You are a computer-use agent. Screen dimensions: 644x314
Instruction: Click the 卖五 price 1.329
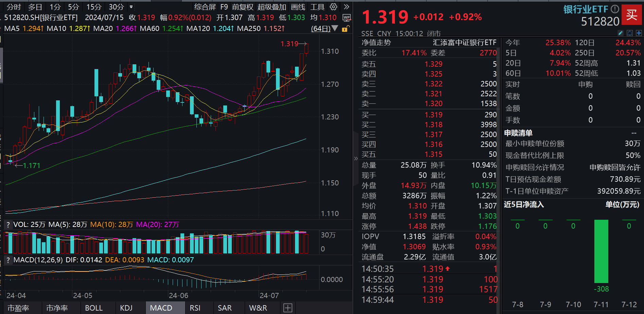point(434,64)
